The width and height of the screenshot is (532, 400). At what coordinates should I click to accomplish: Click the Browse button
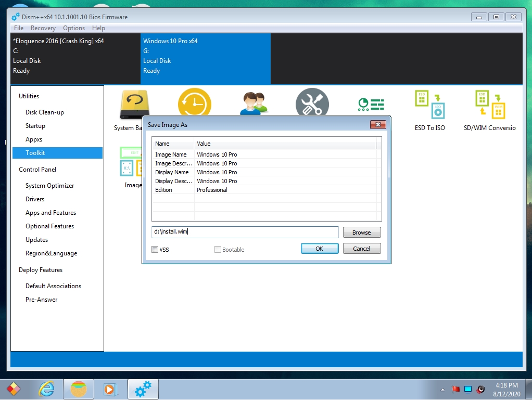[x=362, y=233]
